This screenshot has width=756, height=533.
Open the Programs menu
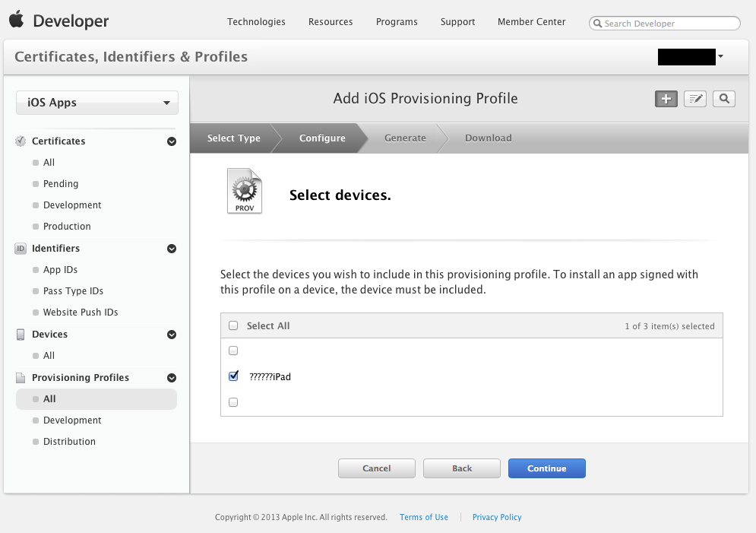pos(397,22)
